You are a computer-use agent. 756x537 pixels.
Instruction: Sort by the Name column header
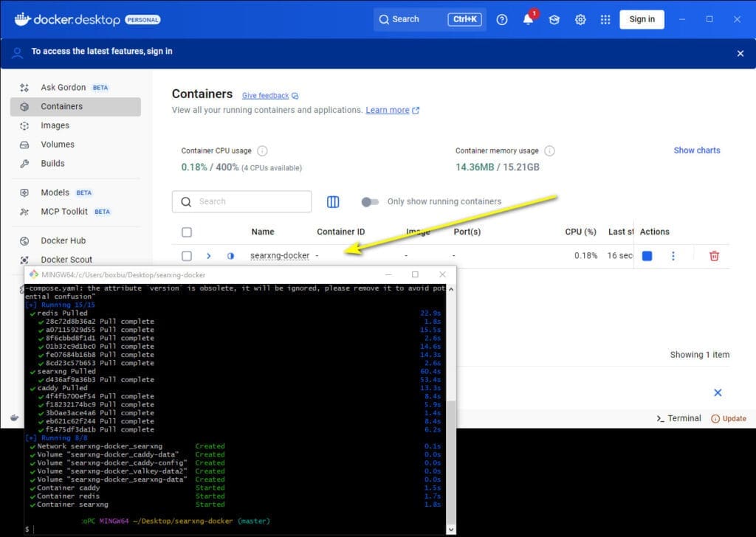tap(263, 232)
